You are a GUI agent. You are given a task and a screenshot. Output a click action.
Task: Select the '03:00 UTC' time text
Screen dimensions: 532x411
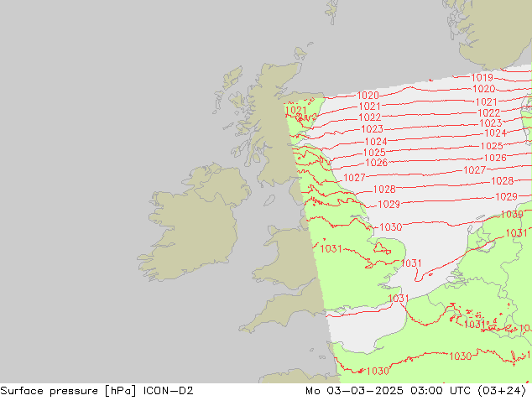[441, 391]
